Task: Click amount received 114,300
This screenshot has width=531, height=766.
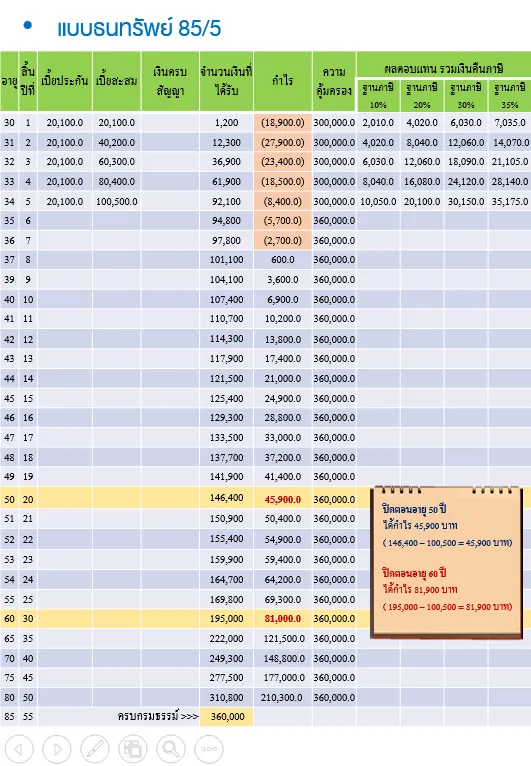Action: (227, 339)
